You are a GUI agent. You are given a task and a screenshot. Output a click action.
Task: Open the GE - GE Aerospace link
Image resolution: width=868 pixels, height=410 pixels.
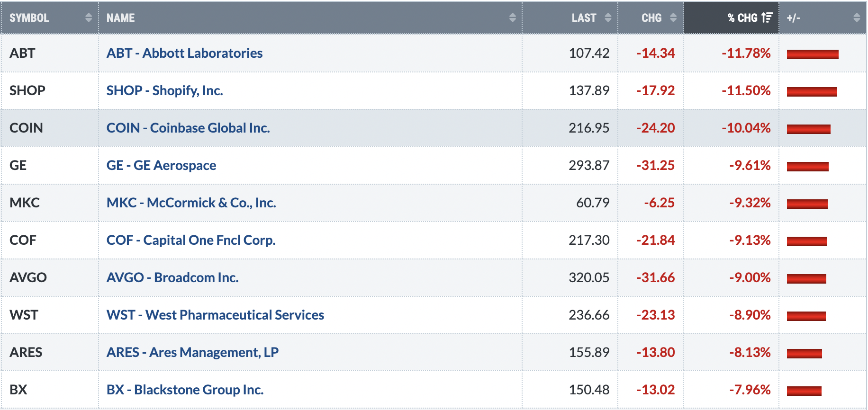[x=161, y=165]
